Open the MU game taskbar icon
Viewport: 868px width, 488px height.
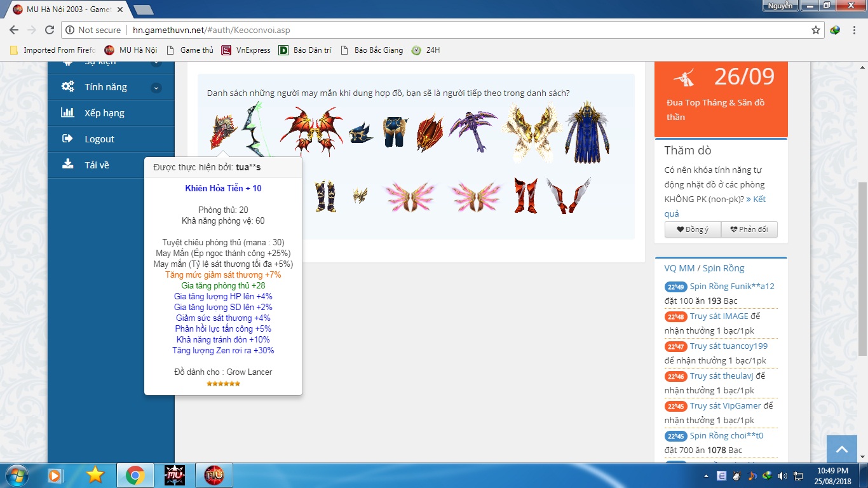(x=174, y=475)
